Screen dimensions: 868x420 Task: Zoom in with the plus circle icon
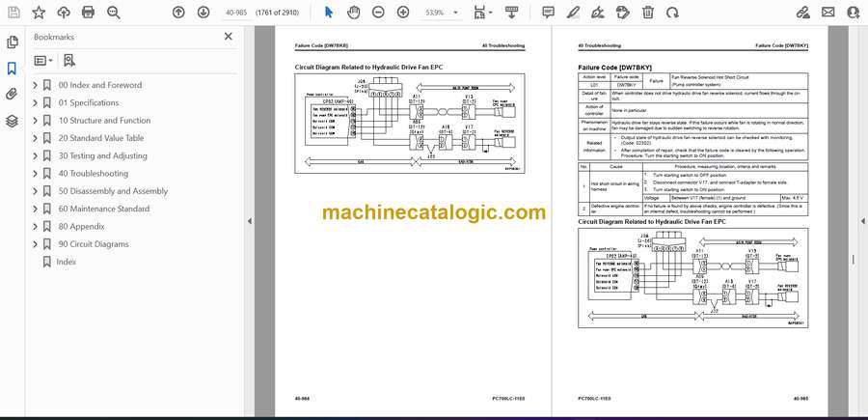pos(403,13)
